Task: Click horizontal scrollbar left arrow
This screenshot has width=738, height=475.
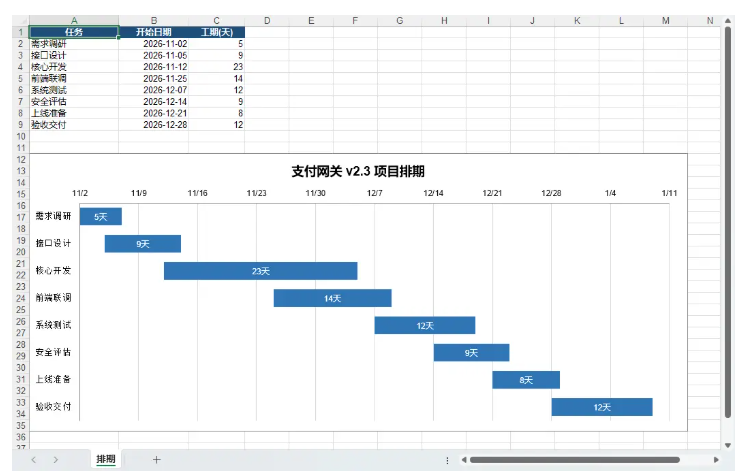Action: point(464,460)
